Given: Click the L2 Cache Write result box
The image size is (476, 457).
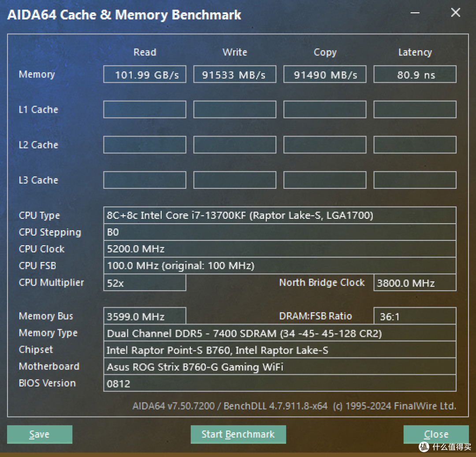Looking at the screenshot, I should point(234,145).
